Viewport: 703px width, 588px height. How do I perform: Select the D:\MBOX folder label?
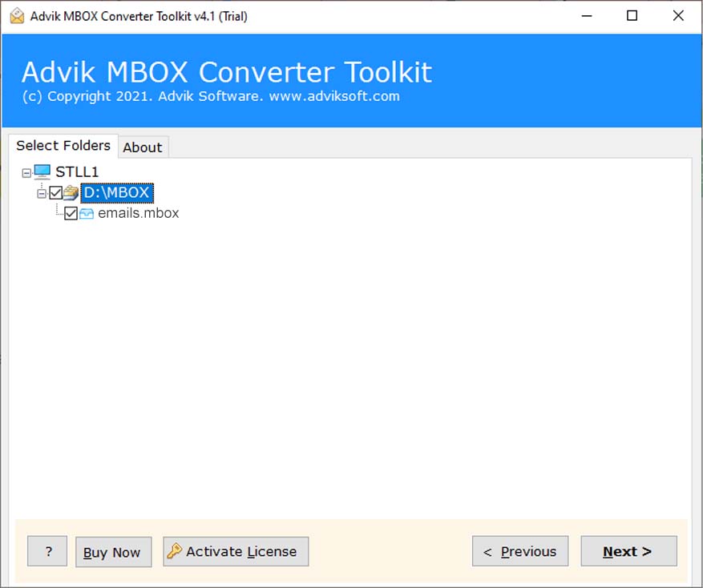tap(117, 193)
